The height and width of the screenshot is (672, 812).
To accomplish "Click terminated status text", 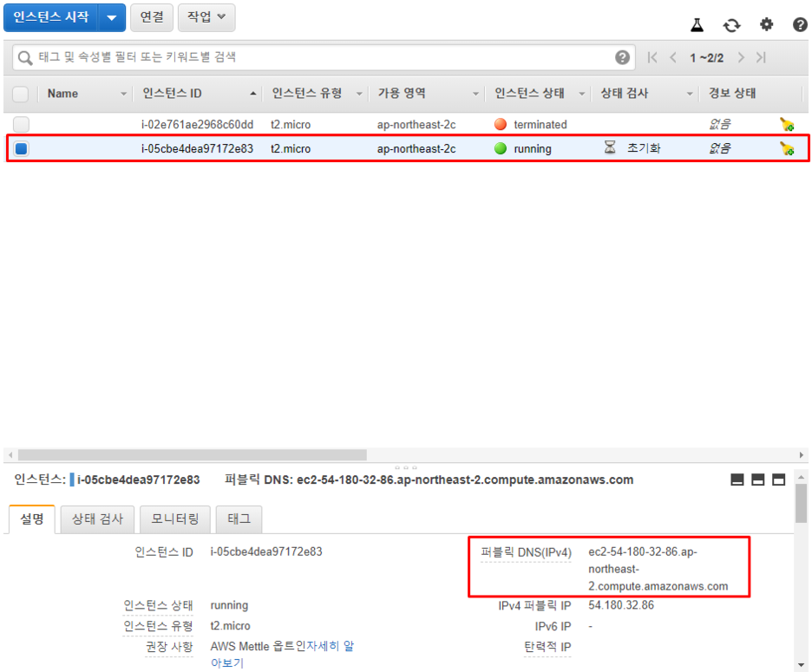I will point(540,124).
